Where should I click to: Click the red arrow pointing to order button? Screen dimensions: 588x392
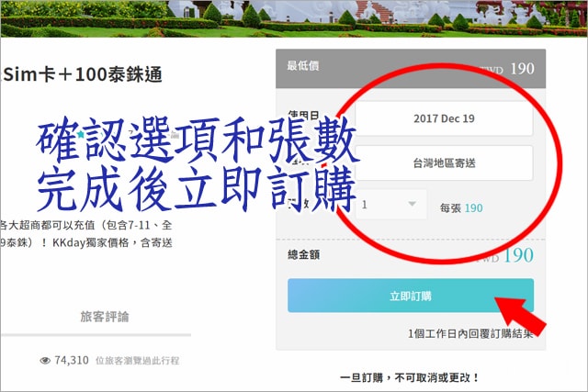(520, 315)
